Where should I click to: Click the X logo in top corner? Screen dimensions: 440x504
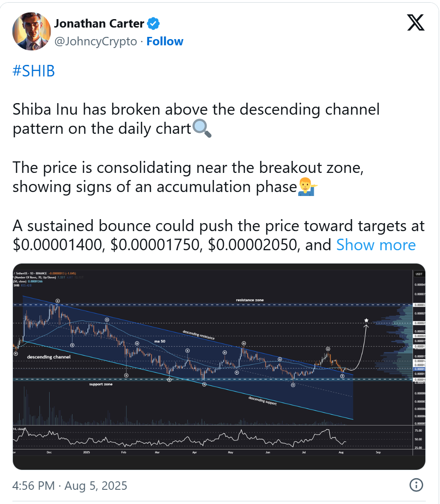(416, 22)
